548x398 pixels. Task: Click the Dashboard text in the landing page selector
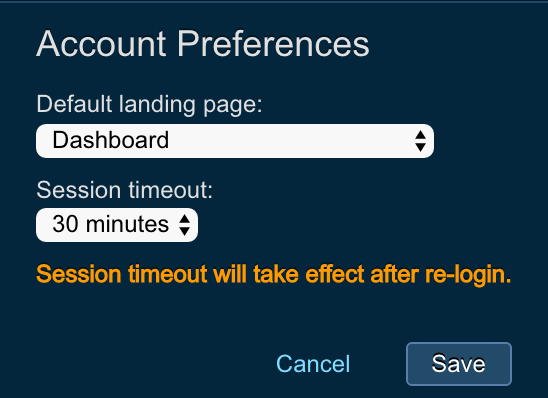click(x=110, y=140)
